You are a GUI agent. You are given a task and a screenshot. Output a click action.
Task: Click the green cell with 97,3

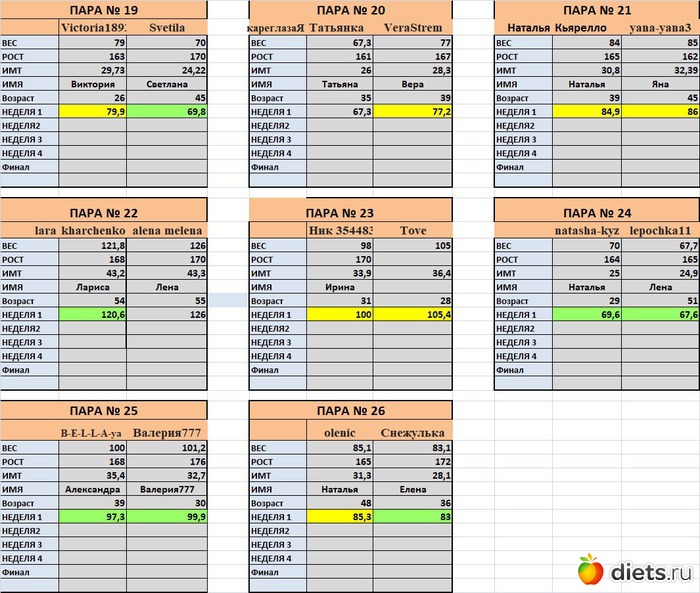point(93,517)
